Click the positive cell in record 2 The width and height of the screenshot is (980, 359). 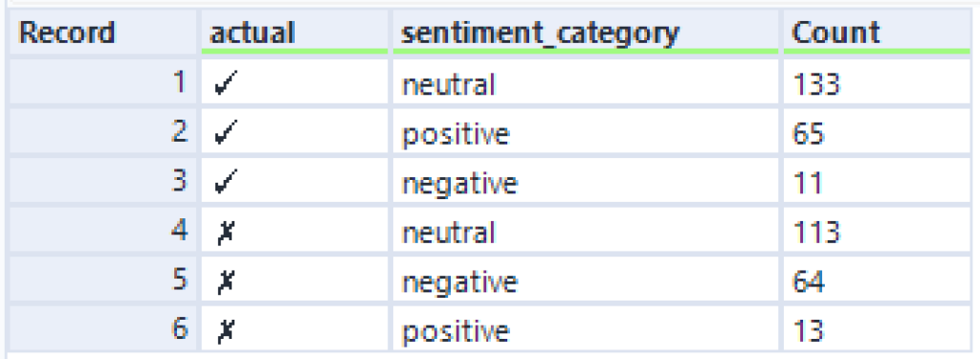(x=585, y=132)
